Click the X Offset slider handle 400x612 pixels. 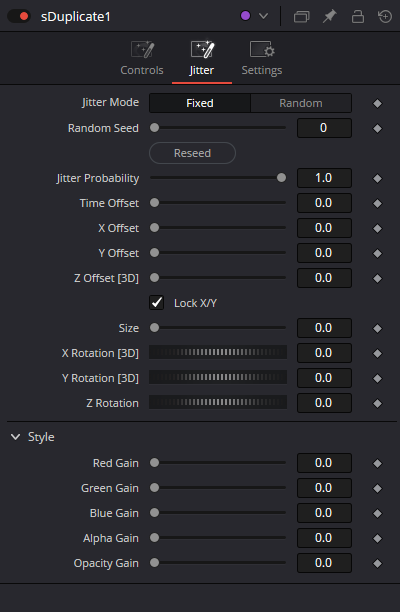click(155, 228)
